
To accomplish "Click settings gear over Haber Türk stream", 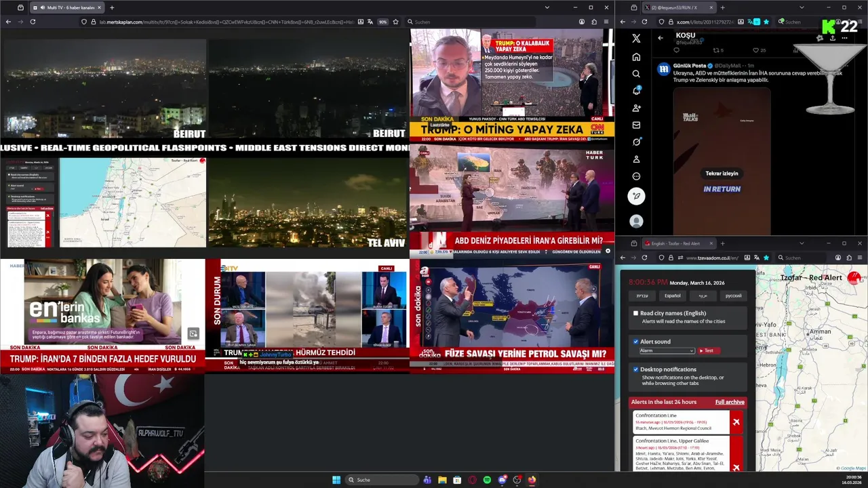I will click(608, 251).
